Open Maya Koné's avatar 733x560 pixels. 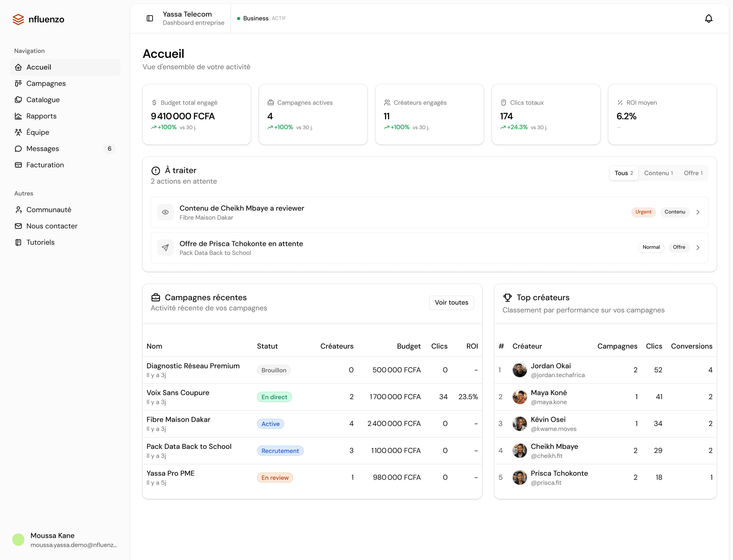point(519,397)
